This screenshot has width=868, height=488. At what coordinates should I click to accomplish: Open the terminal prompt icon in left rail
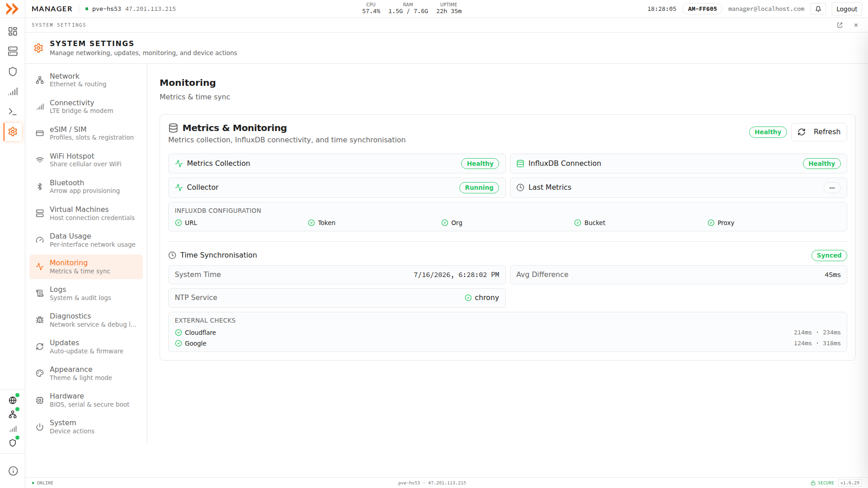click(13, 112)
